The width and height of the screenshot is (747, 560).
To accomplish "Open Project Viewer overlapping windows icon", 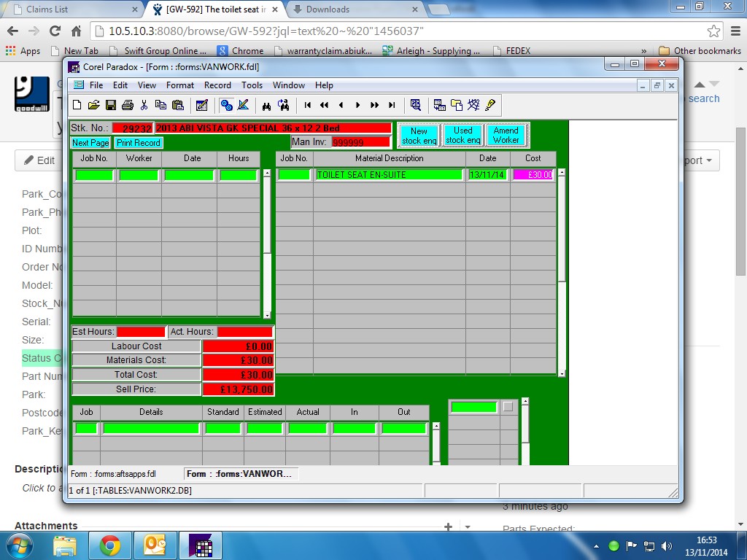I will click(457, 105).
